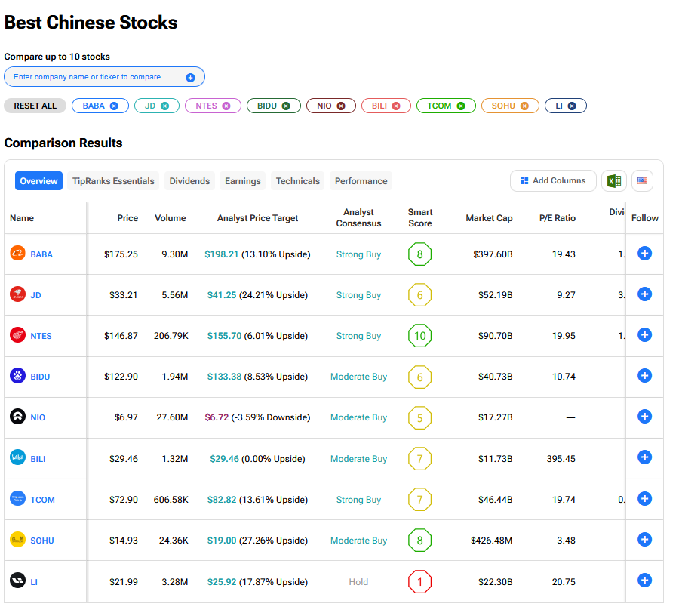This screenshot has width=682, height=616.
Task: Open the US flag market selector
Action: [x=642, y=181]
